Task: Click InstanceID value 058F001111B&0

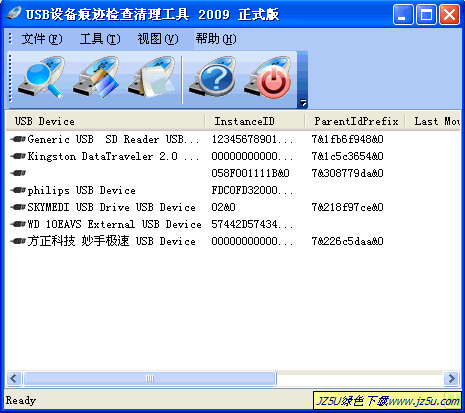Action: click(x=250, y=173)
